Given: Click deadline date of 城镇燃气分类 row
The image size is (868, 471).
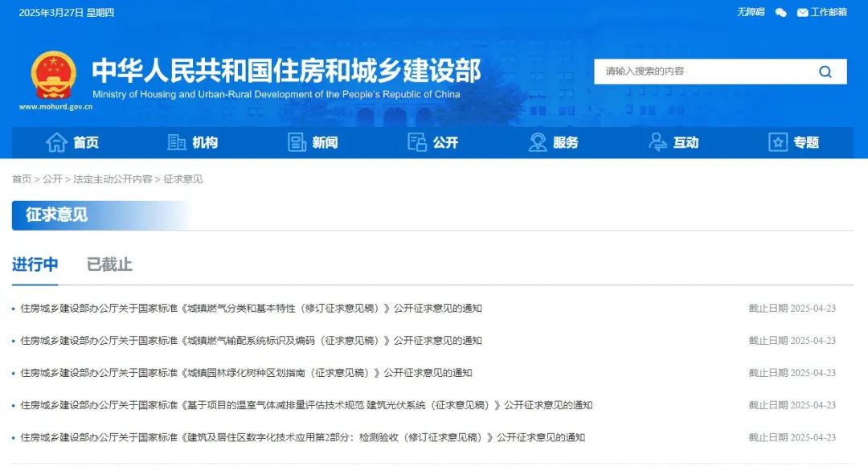Looking at the screenshot, I should click(x=792, y=309).
